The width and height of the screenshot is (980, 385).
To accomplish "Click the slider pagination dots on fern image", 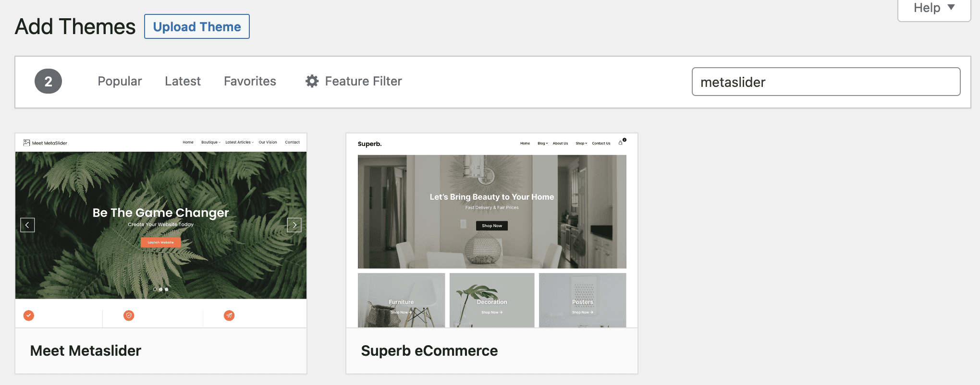I will 160,289.
